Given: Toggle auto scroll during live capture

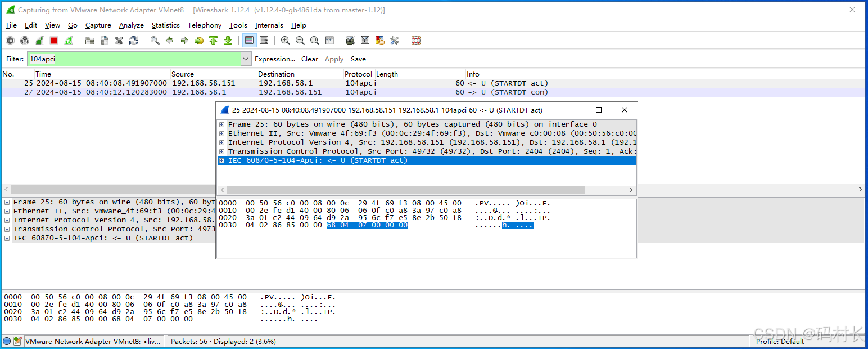Looking at the screenshot, I should click(264, 41).
